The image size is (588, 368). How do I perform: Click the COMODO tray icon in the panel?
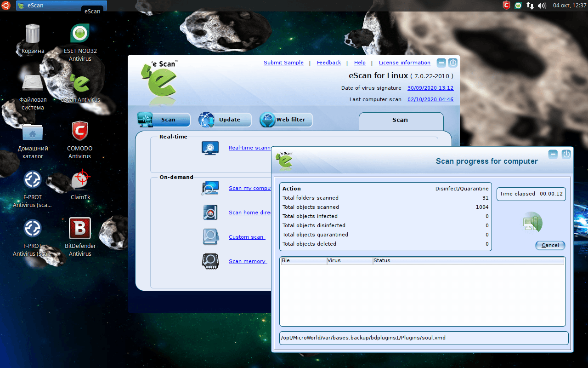(x=507, y=6)
